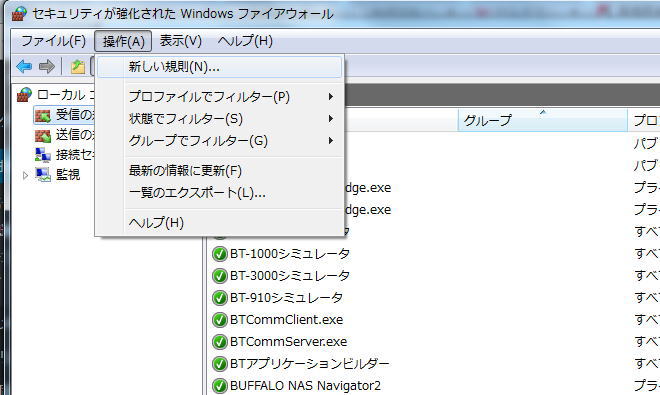Image resolution: width=660 pixels, height=395 pixels.
Task: Open the ファイル(F) menu
Action: pyautogui.click(x=53, y=41)
